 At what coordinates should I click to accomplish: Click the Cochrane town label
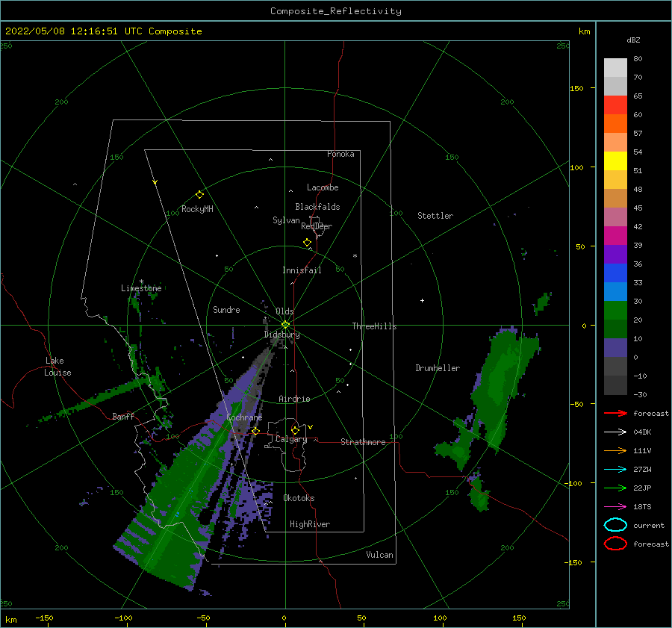[x=244, y=417]
